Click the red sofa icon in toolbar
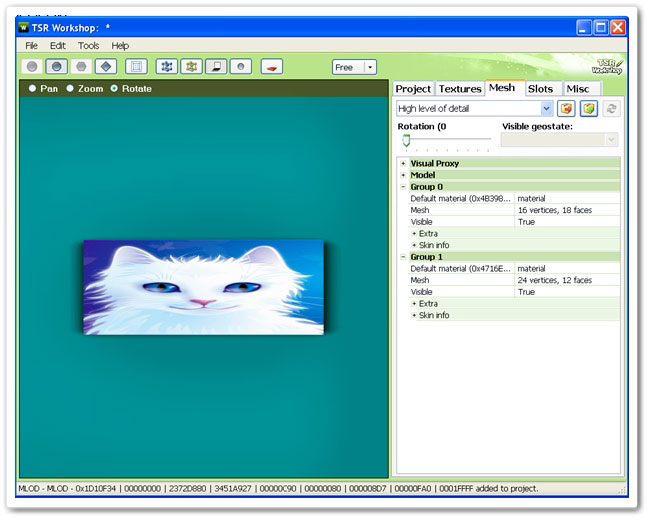 tap(272, 67)
